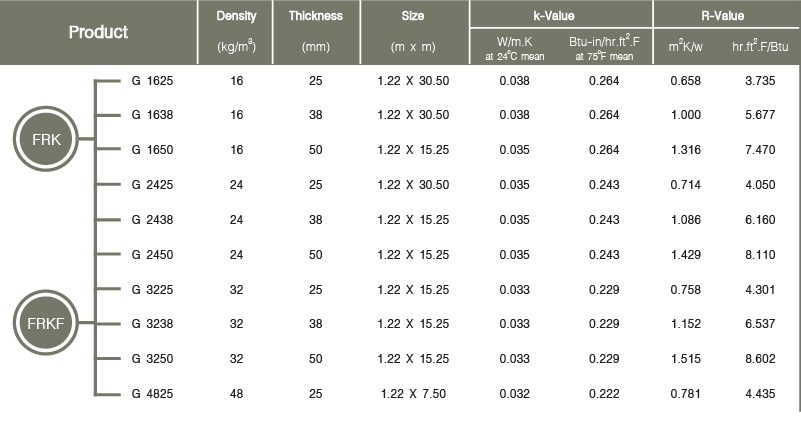Select the Density column header
Screen dimensions: 801x421
coord(236,17)
